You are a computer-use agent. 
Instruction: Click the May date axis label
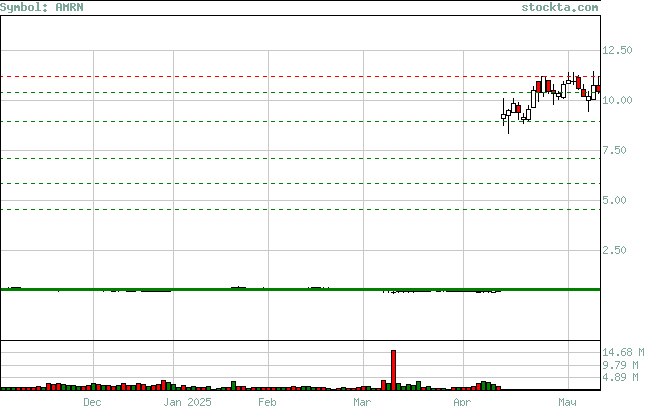coord(567,402)
